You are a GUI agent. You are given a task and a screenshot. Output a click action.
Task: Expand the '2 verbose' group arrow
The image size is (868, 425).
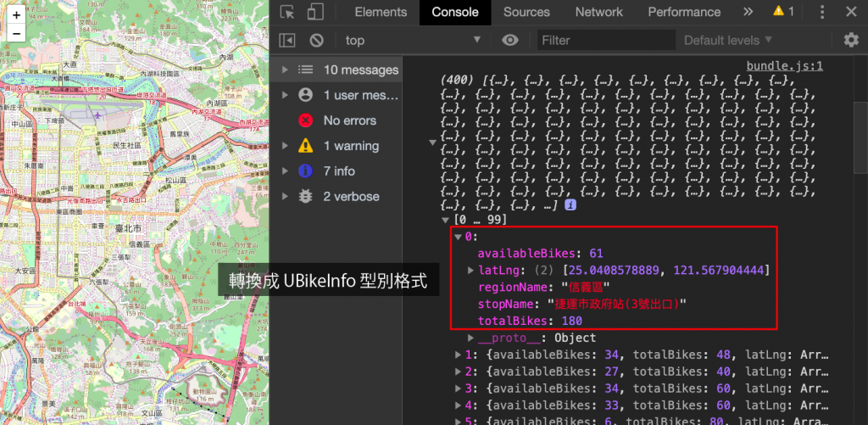click(x=285, y=196)
